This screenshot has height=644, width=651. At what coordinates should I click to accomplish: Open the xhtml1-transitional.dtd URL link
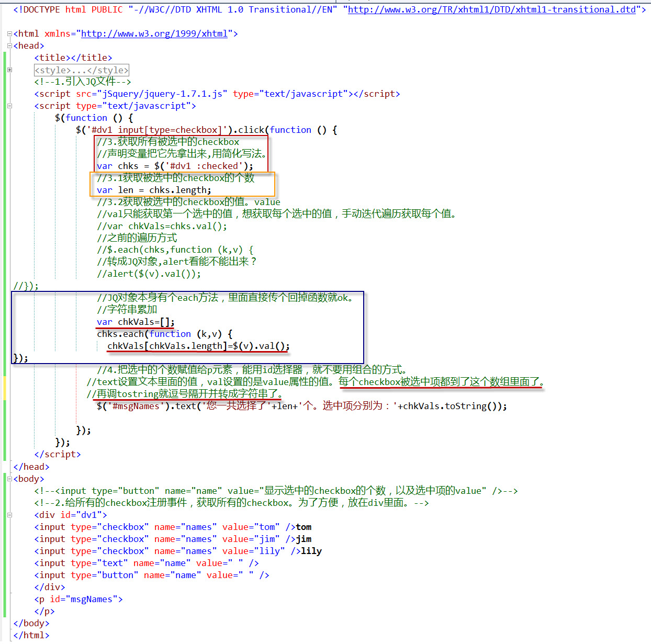pos(492,9)
